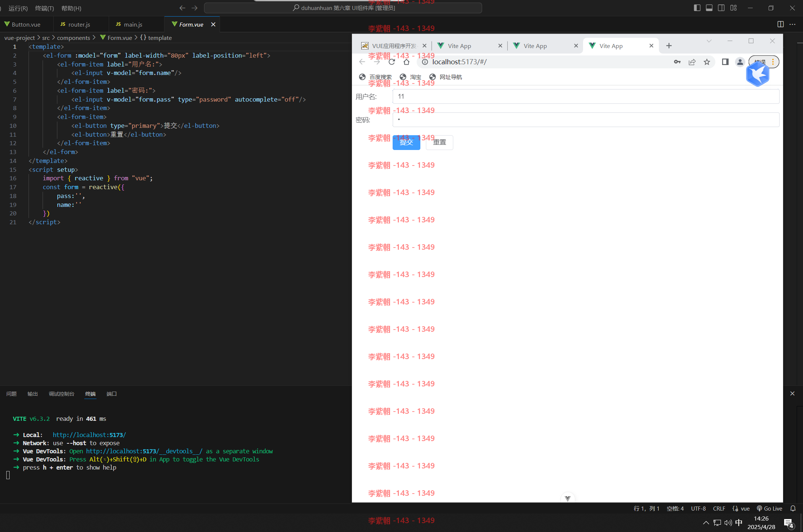Image resolution: width=803 pixels, height=532 pixels.
Task: Open the 运行(R) menu
Action: tap(18, 8)
